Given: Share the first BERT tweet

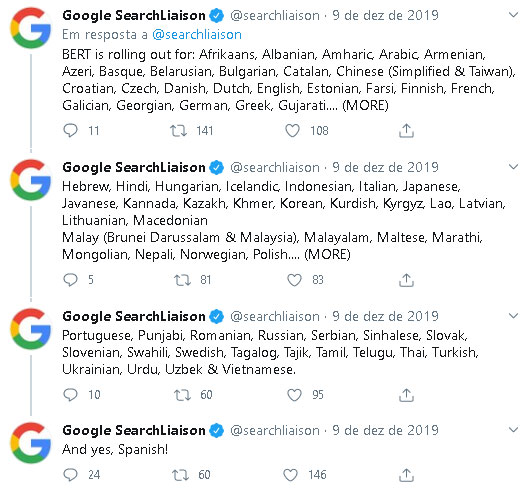Looking at the screenshot, I should [x=406, y=131].
